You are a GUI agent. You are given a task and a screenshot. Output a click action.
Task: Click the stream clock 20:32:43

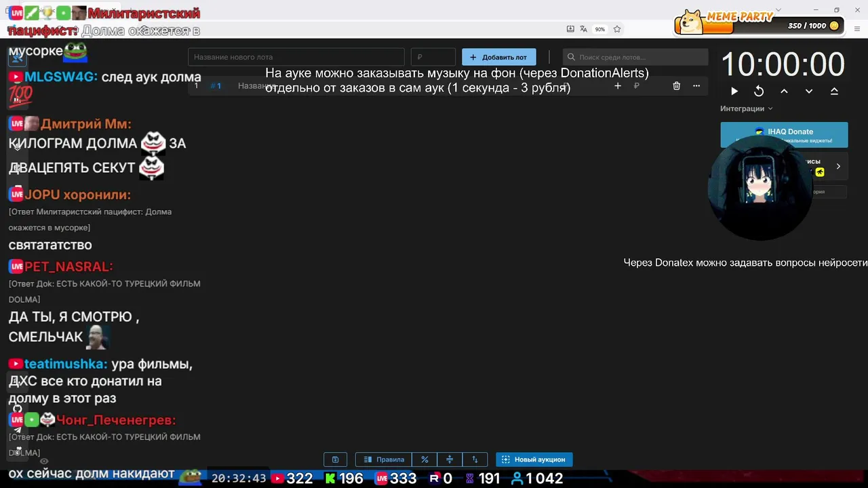coord(239,479)
